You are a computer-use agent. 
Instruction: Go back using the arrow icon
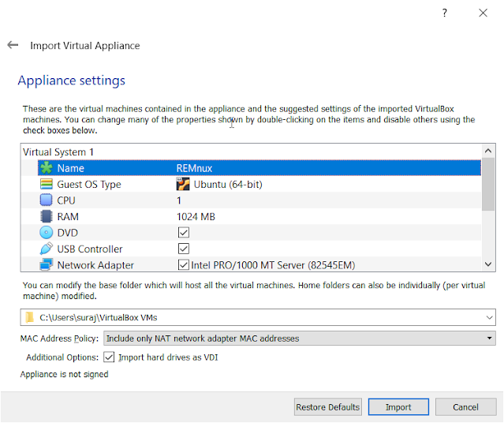point(13,46)
